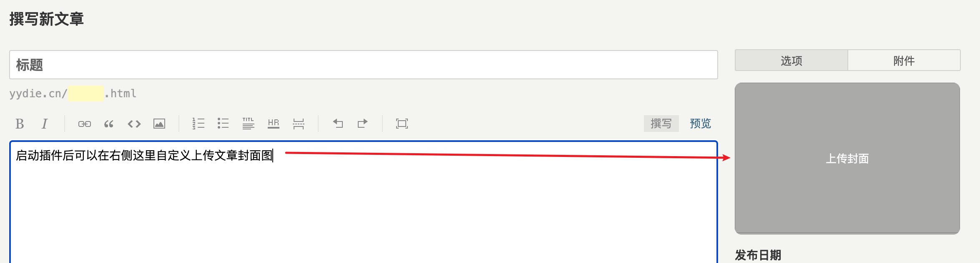The width and height of the screenshot is (980, 263).
Task: Create a numbered list from the toolbar
Action: click(198, 124)
